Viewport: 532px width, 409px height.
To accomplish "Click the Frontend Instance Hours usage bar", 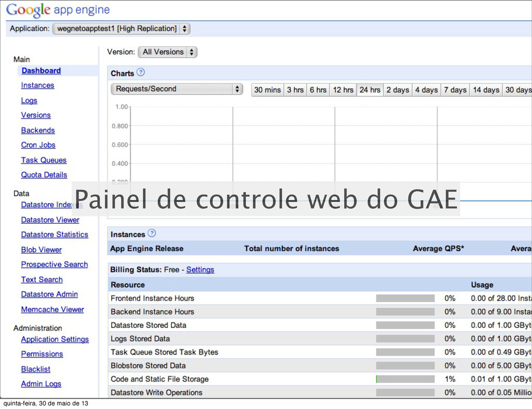I will point(405,298).
